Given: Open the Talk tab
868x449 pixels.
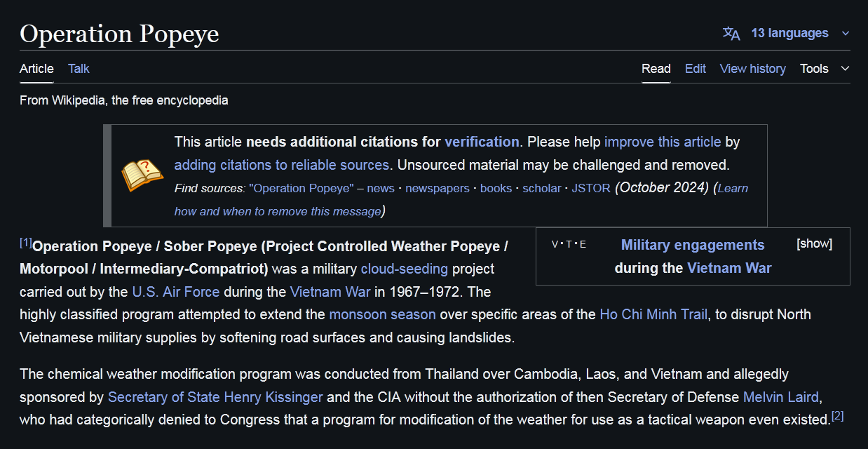Looking at the screenshot, I should tap(79, 69).
